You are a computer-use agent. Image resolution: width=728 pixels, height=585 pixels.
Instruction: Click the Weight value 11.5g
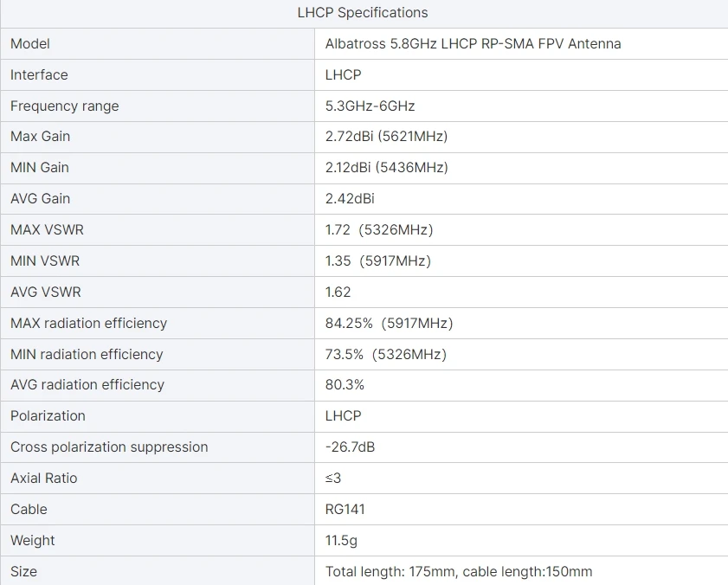(341, 540)
